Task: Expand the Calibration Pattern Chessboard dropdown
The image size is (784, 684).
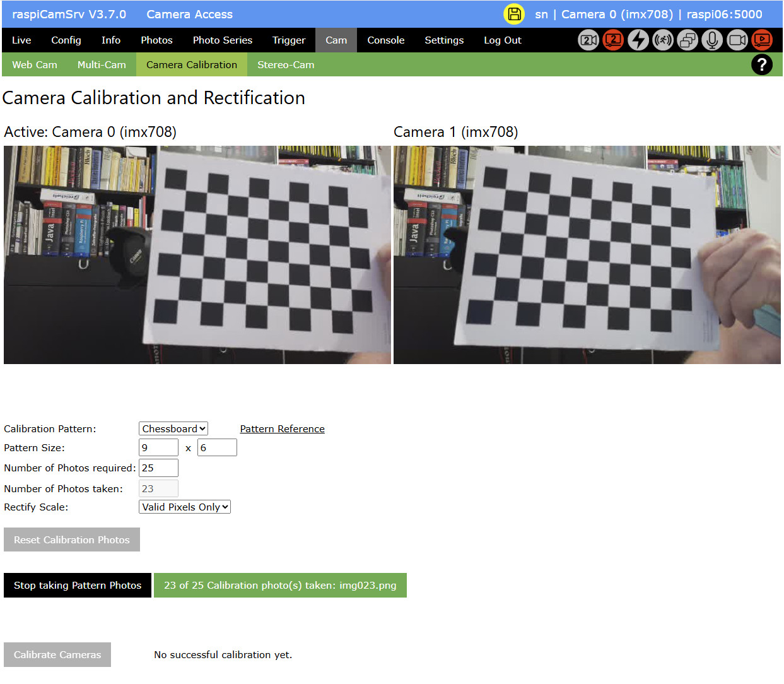Action: [173, 428]
